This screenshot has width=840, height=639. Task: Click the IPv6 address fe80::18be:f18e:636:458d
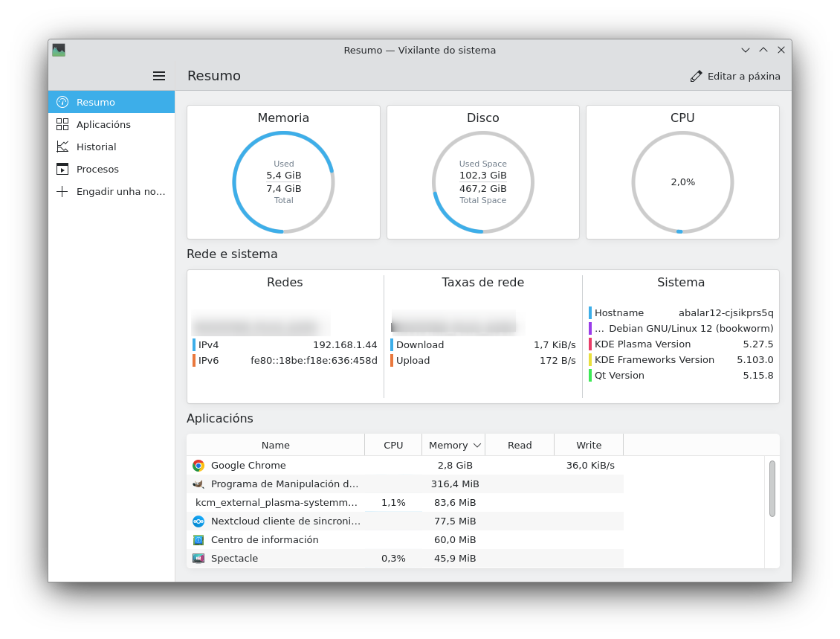[x=314, y=360]
